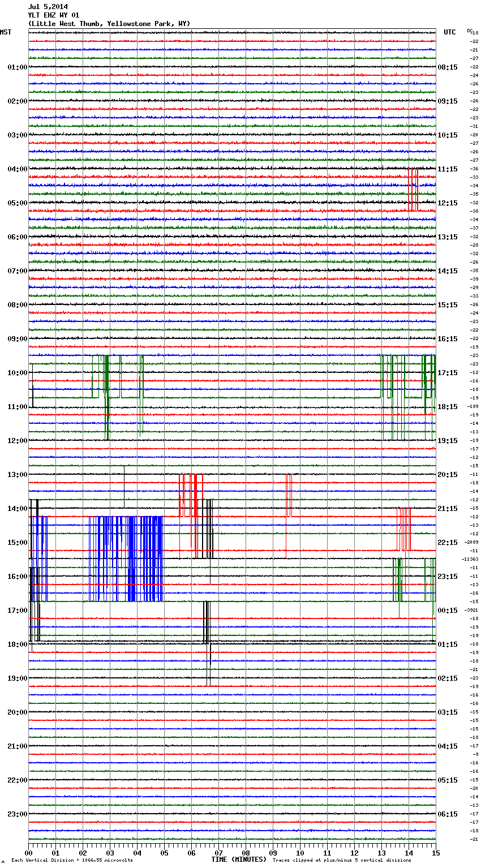The width and height of the screenshot is (481, 868).
Task: Click the UTC time label "21:15"
Action: (x=448, y=509)
